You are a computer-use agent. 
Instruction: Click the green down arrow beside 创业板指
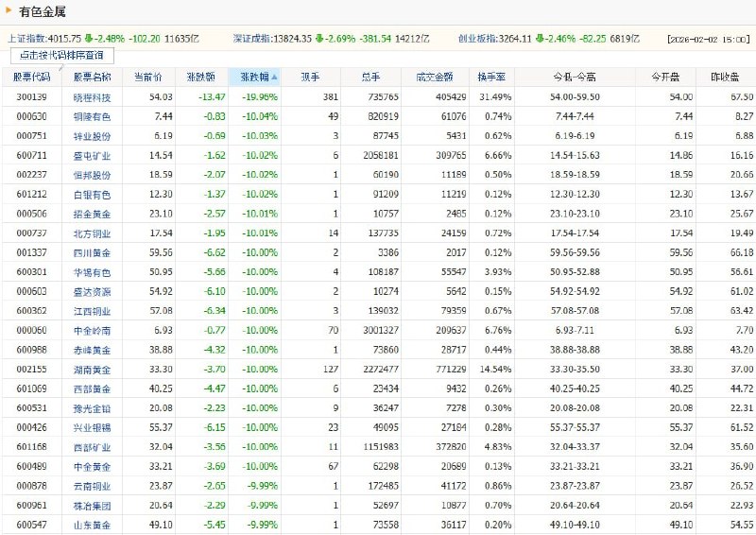(x=540, y=39)
